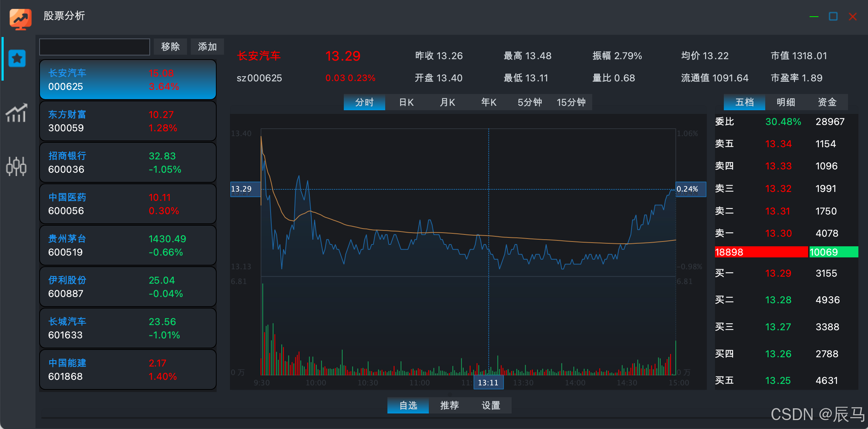Open the indicator settings icon in sidebar

(16, 167)
